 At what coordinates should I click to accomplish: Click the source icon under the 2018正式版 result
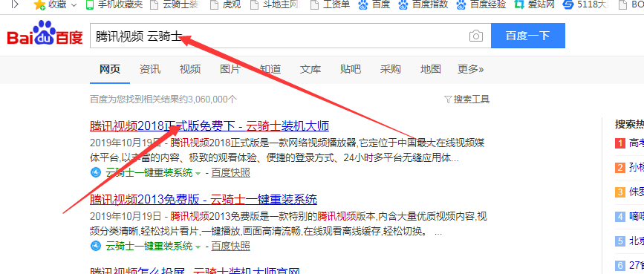click(x=95, y=172)
